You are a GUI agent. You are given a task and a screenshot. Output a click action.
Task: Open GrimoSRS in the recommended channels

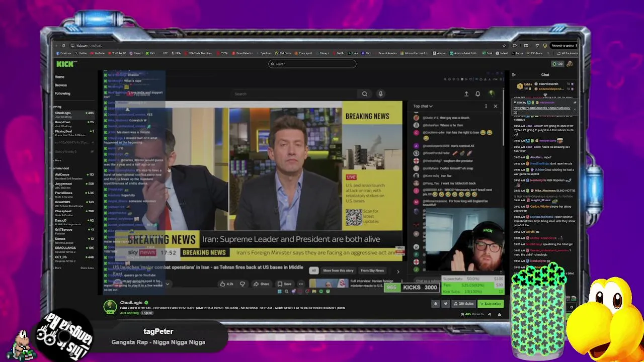[74, 203]
